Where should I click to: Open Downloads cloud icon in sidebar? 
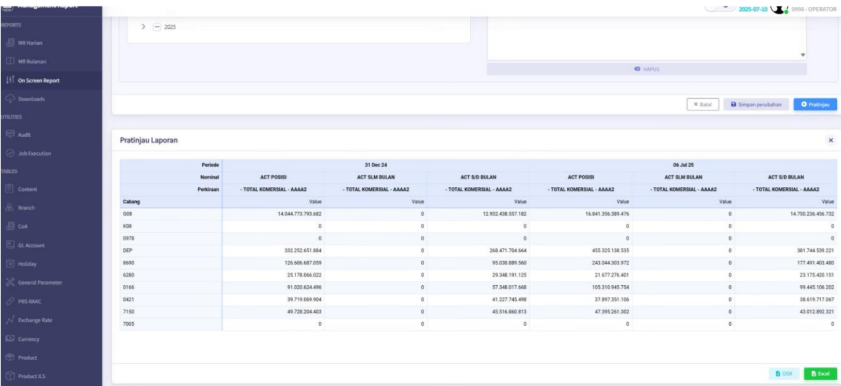(10, 99)
